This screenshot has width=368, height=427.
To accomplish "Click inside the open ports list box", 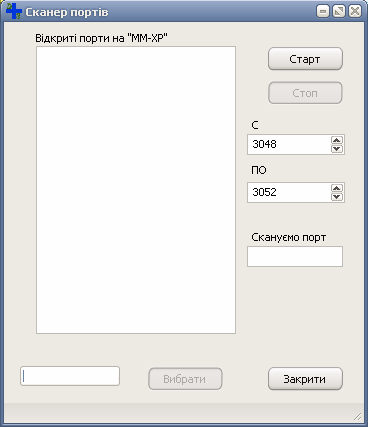I will 136,190.
